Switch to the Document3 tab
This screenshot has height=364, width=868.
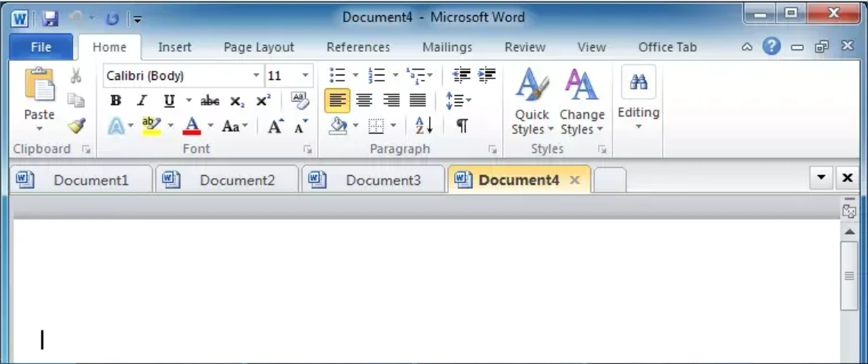pos(374,180)
